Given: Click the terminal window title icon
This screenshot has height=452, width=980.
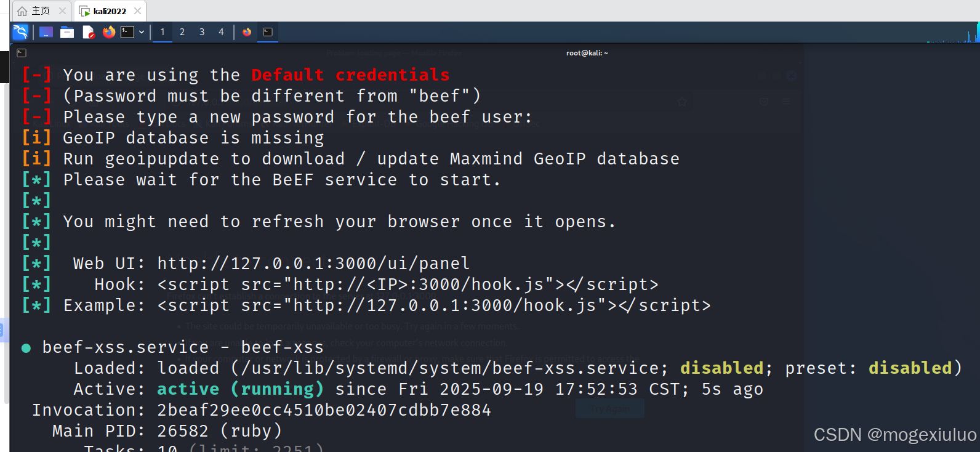Looking at the screenshot, I should coord(22,53).
